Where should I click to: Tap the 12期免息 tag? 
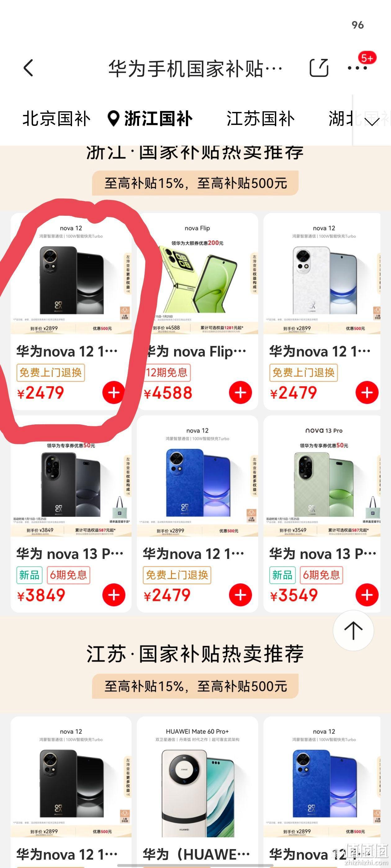point(167,373)
